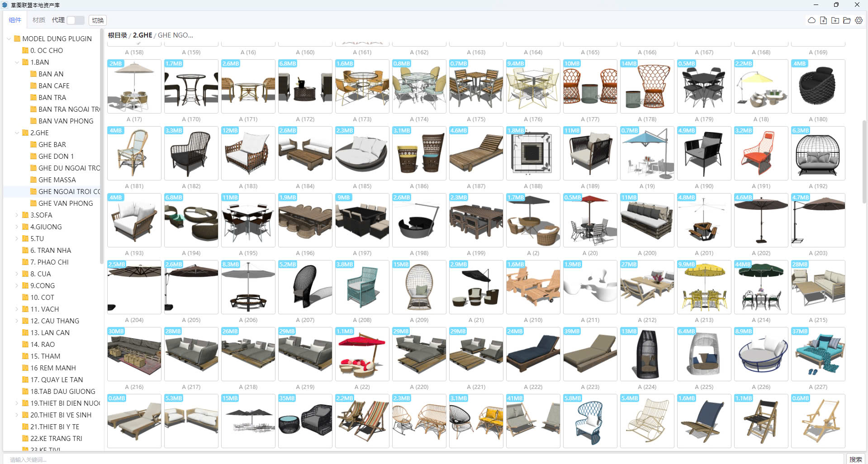Click the 搜索 search button
Screen dimensions: 868x464
[x=855, y=459]
